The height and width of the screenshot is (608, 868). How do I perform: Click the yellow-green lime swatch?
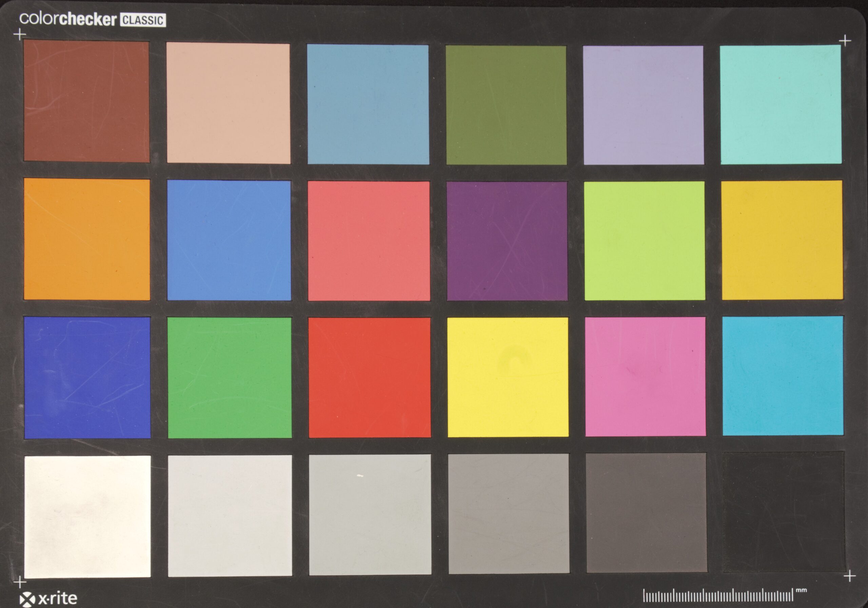(645, 241)
